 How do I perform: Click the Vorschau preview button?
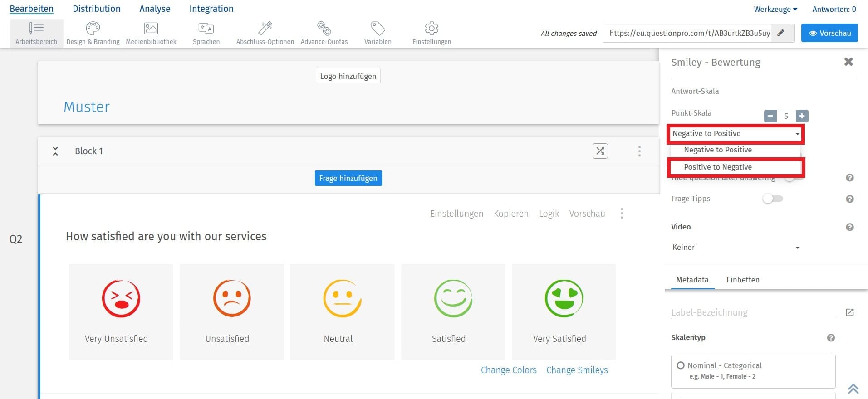coord(829,33)
